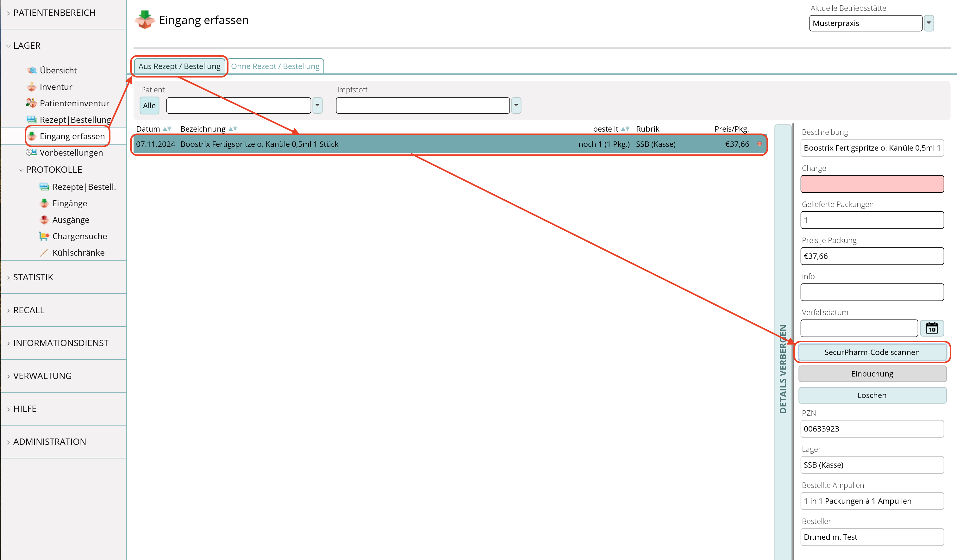This screenshot has height=560, width=957.
Task: Click into the pink Charge field
Action: coord(872,184)
